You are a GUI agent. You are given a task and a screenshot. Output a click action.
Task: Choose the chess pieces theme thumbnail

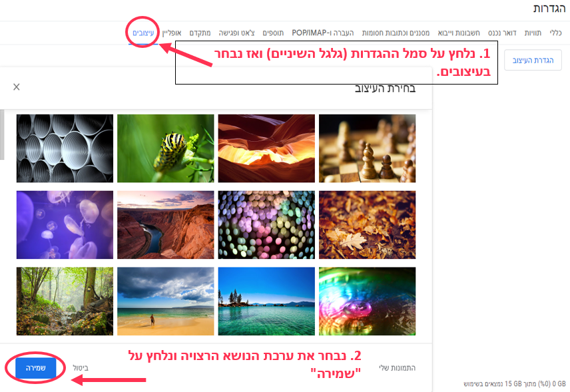point(367,148)
